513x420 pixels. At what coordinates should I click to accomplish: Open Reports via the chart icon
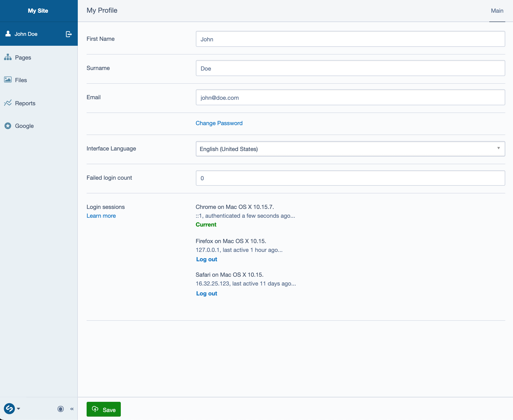click(x=8, y=103)
